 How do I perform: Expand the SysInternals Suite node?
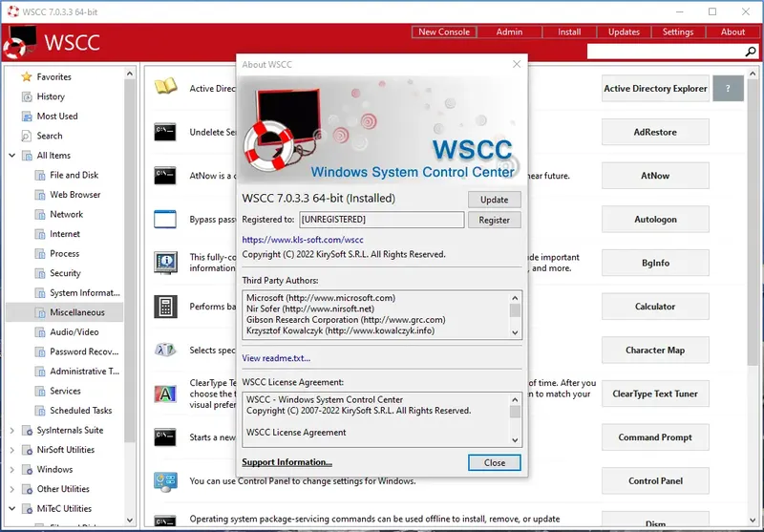coord(12,430)
